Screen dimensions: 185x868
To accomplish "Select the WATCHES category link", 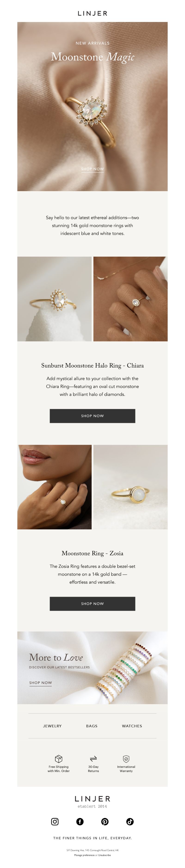I will [132, 726].
